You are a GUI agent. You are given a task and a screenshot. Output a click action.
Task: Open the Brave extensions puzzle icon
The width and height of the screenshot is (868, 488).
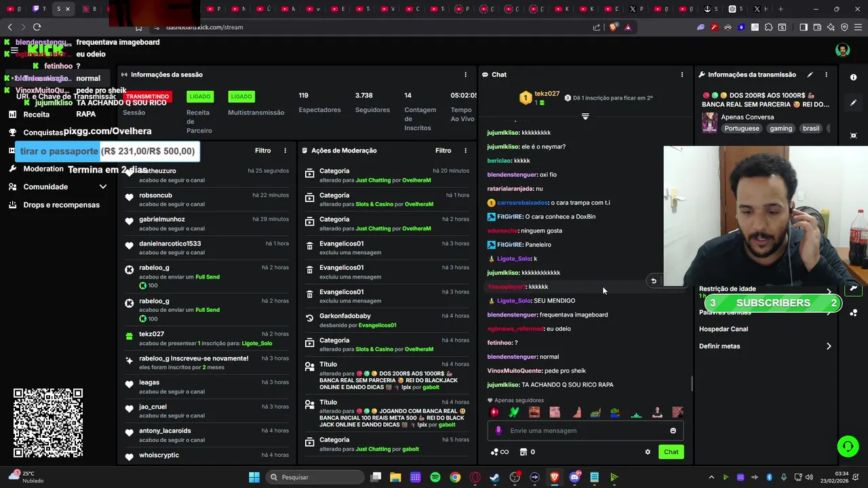pos(768,27)
